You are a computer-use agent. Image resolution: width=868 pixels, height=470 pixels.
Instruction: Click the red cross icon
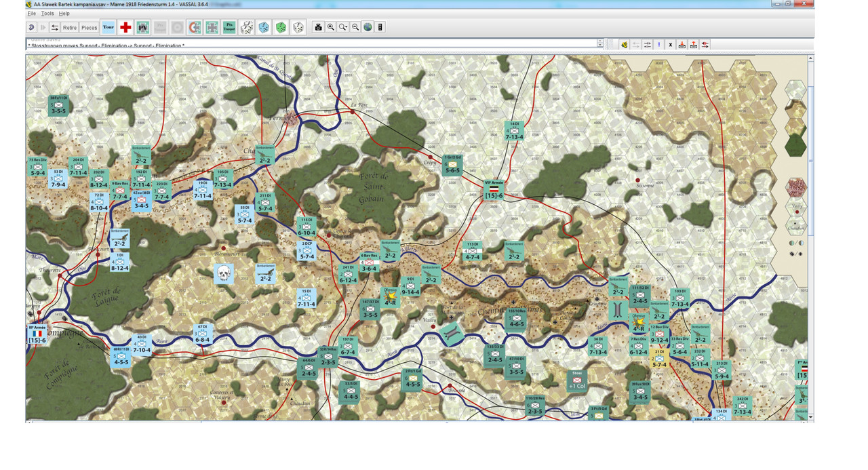tap(125, 28)
